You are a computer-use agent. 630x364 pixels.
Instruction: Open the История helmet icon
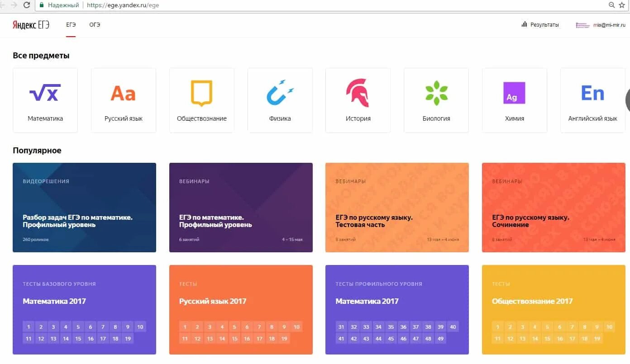[358, 93]
